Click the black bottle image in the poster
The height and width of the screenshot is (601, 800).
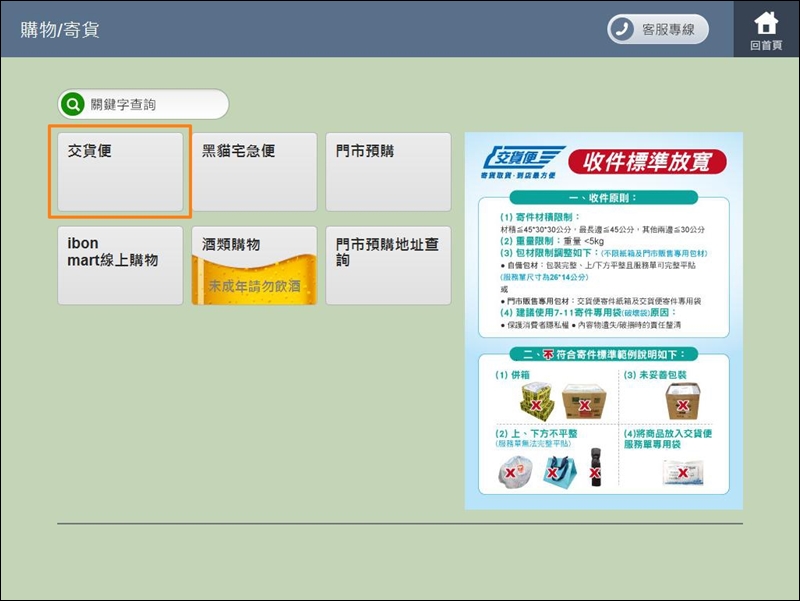pos(596,467)
